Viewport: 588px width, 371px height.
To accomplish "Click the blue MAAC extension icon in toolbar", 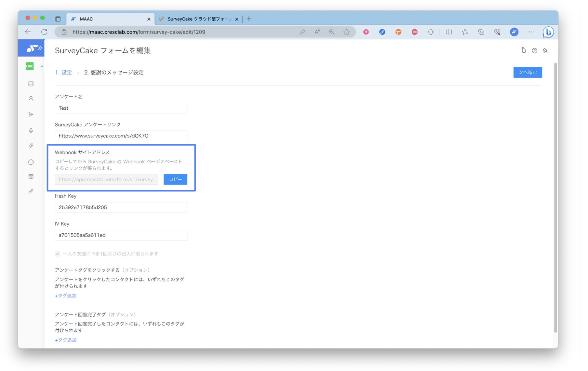I will (x=514, y=32).
